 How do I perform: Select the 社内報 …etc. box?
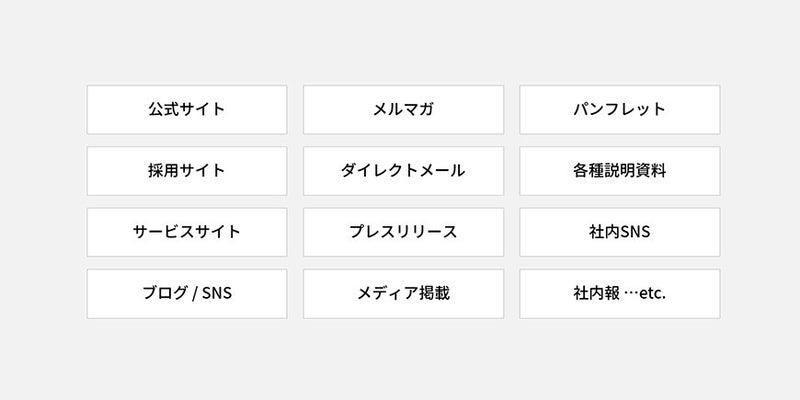620,294
